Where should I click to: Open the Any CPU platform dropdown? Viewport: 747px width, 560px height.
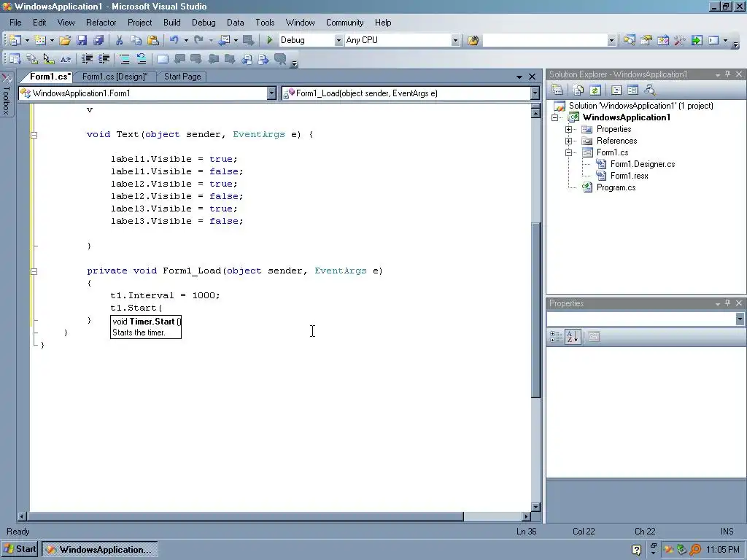455,41
